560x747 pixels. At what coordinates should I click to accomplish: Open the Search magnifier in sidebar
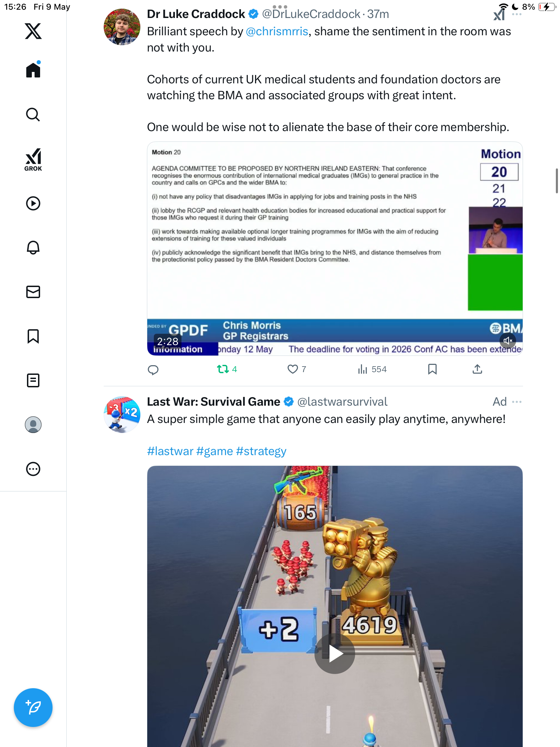(33, 114)
